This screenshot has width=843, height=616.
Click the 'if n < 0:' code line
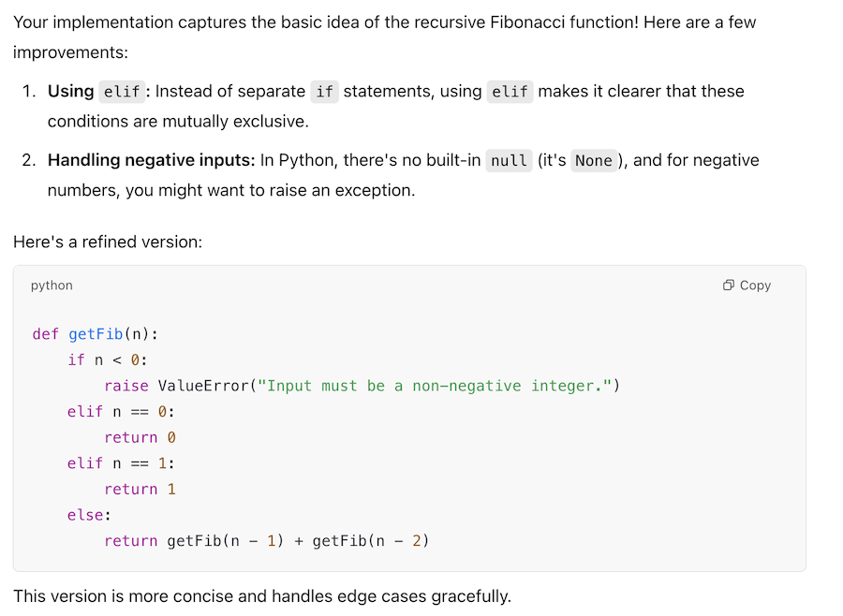(x=108, y=359)
